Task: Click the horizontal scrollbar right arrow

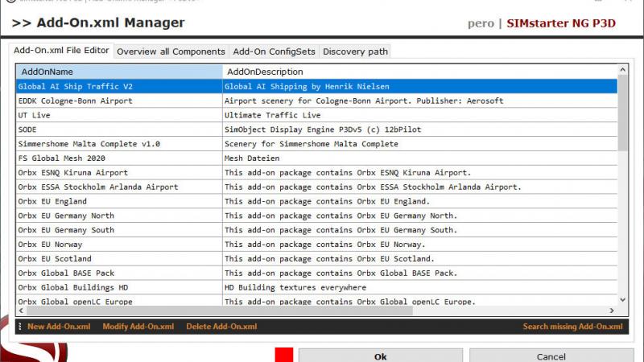Action: pos(612,311)
